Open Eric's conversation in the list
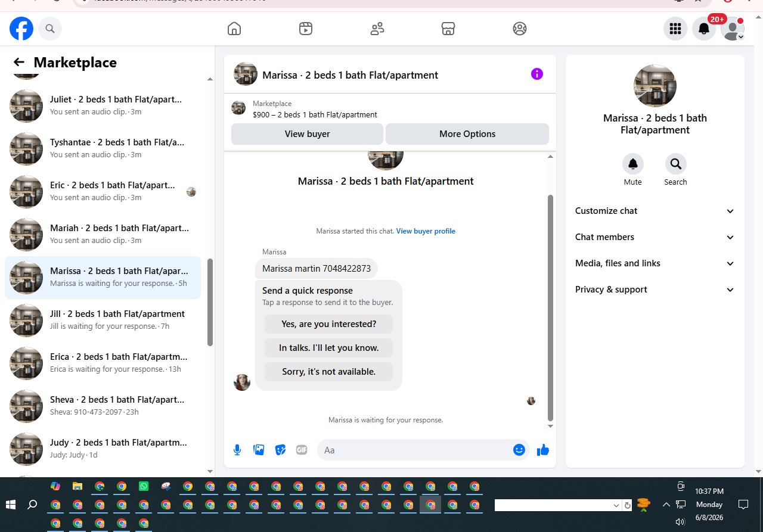The height and width of the screenshot is (532, 763). click(x=103, y=192)
